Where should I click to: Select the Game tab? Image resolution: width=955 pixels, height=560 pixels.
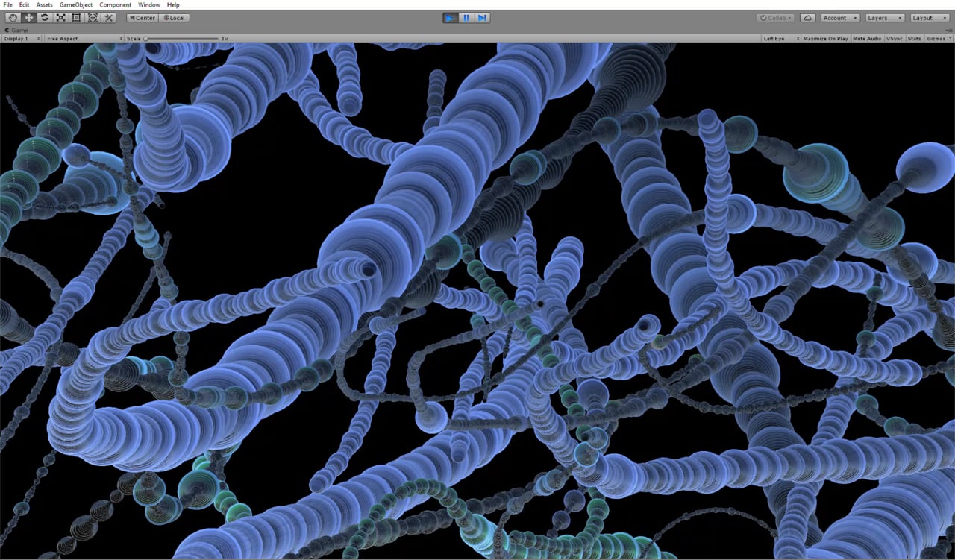[17, 30]
